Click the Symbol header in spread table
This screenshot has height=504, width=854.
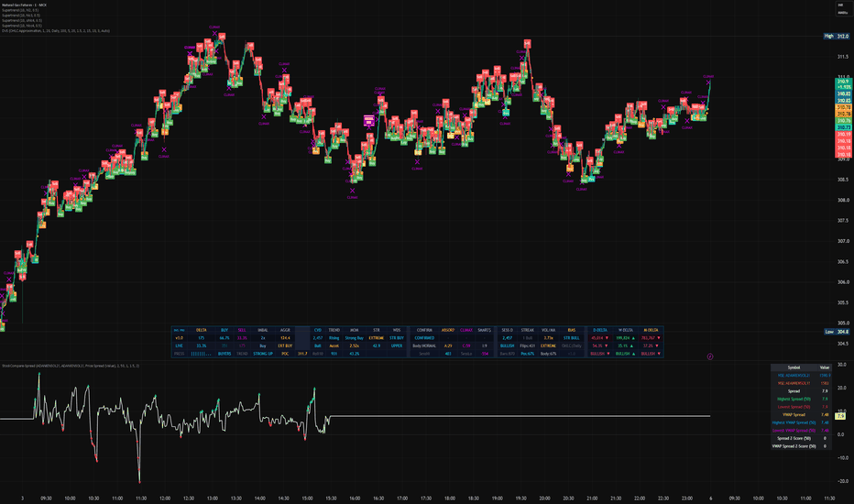coord(794,367)
